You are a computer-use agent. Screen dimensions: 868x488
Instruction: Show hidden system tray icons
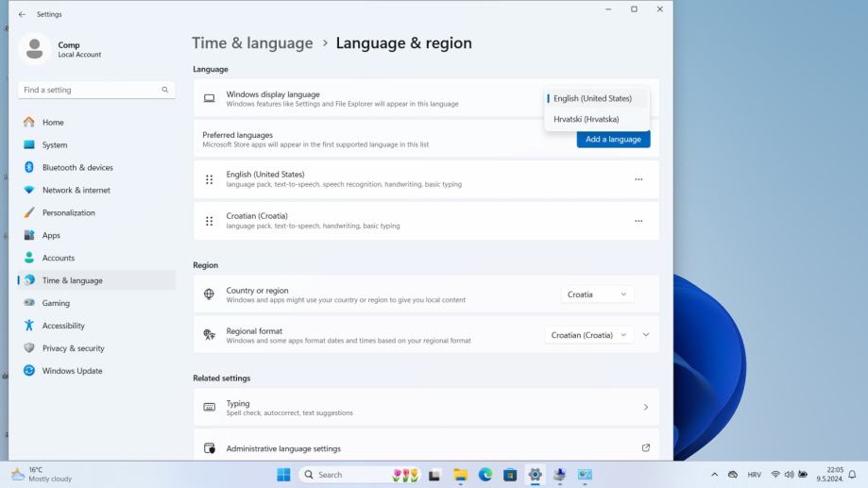[715, 475]
